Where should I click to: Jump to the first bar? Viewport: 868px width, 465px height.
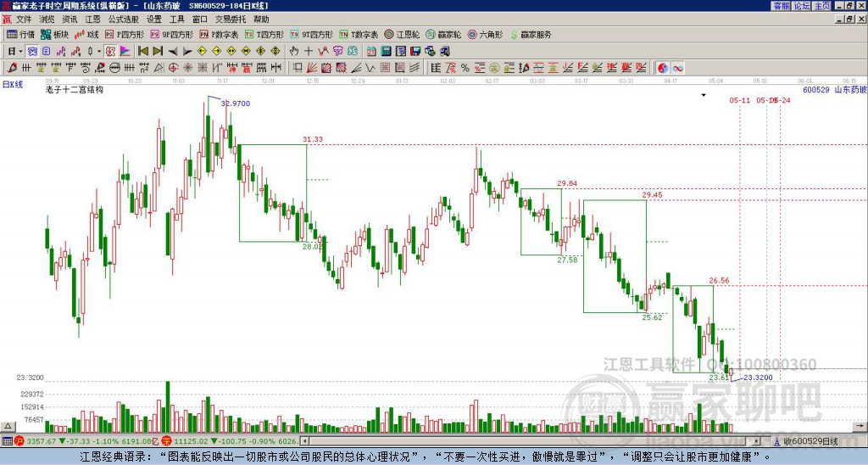tap(142, 52)
